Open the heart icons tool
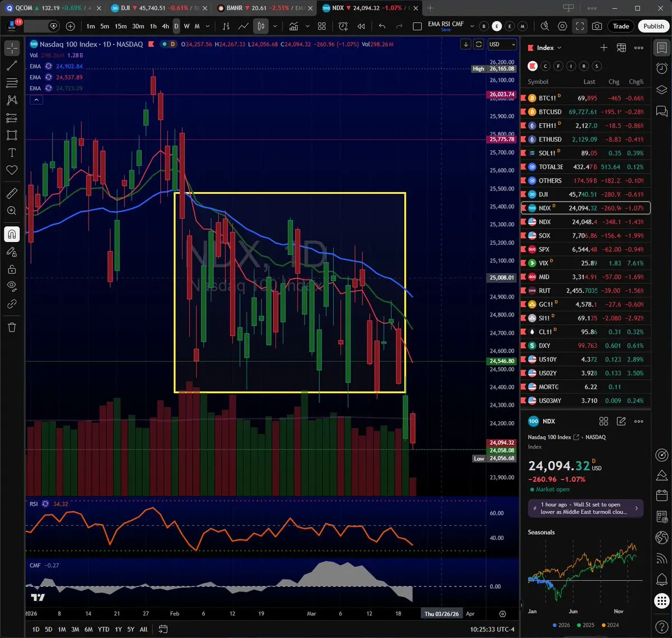This screenshot has width=672, height=638. (x=12, y=170)
